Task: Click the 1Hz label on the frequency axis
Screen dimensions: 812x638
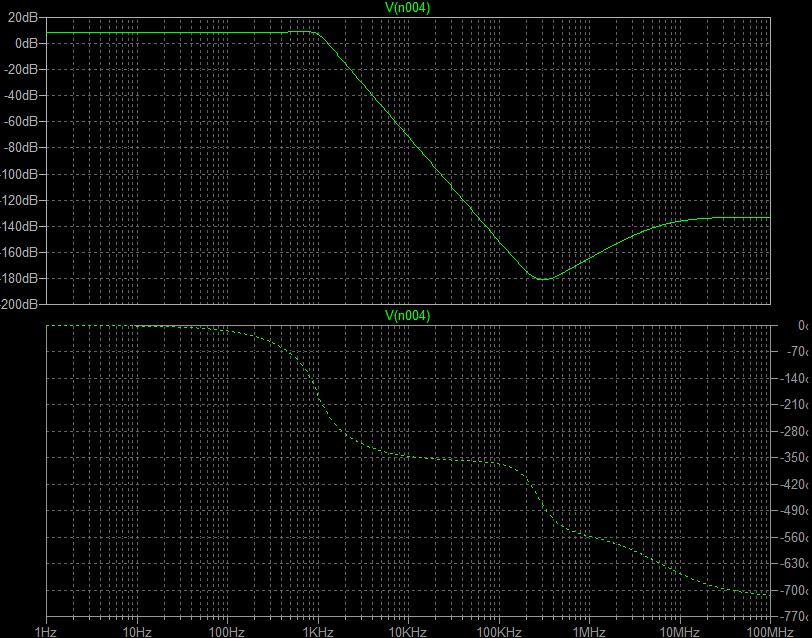Action: 46,630
